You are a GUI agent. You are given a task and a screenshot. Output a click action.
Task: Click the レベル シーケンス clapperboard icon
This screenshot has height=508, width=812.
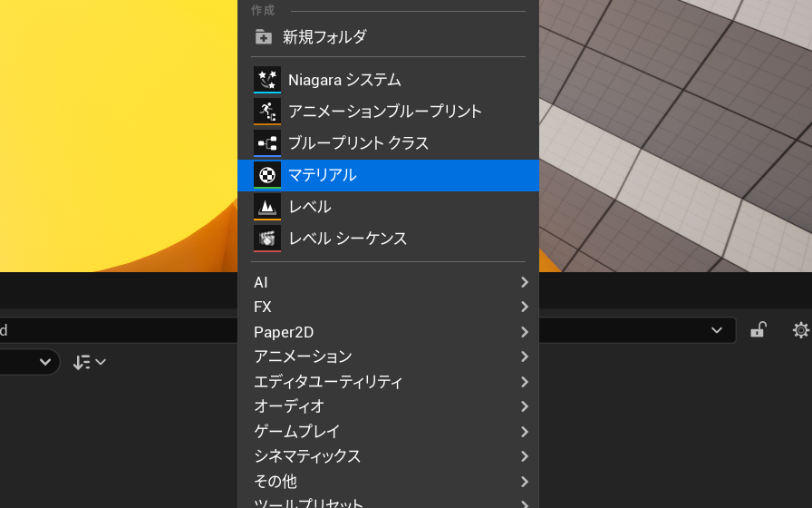[267, 239]
